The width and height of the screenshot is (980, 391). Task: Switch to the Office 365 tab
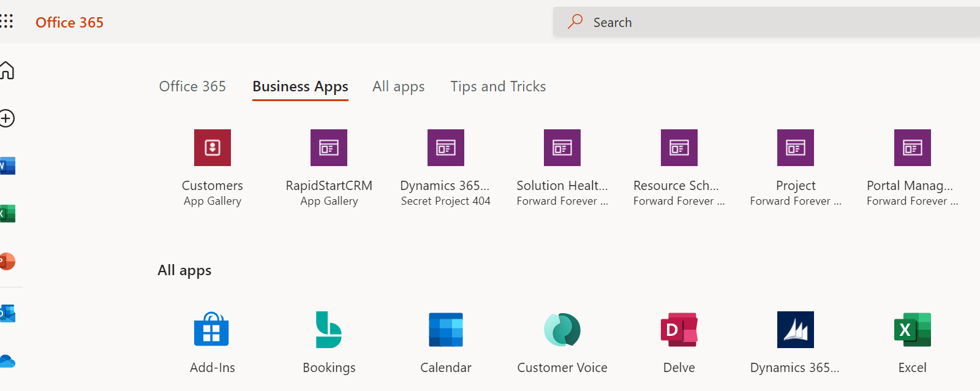(x=192, y=86)
